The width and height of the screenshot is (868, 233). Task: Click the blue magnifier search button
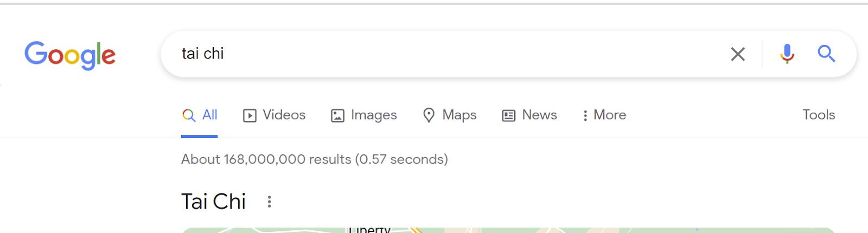pyautogui.click(x=826, y=54)
